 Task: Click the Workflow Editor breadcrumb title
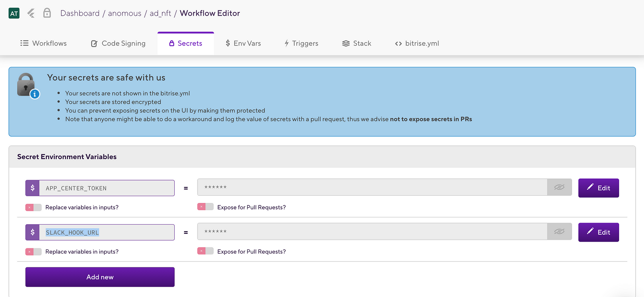point(210,13)
